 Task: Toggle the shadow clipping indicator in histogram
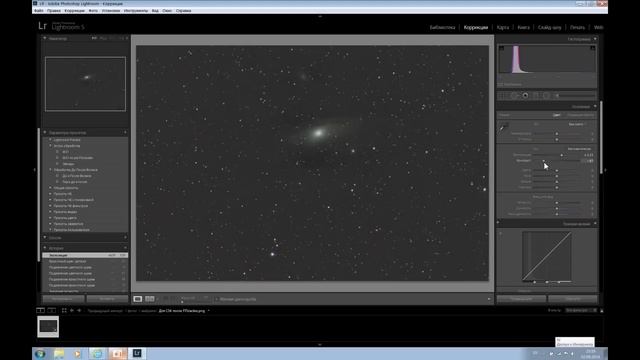coord(501,48)
